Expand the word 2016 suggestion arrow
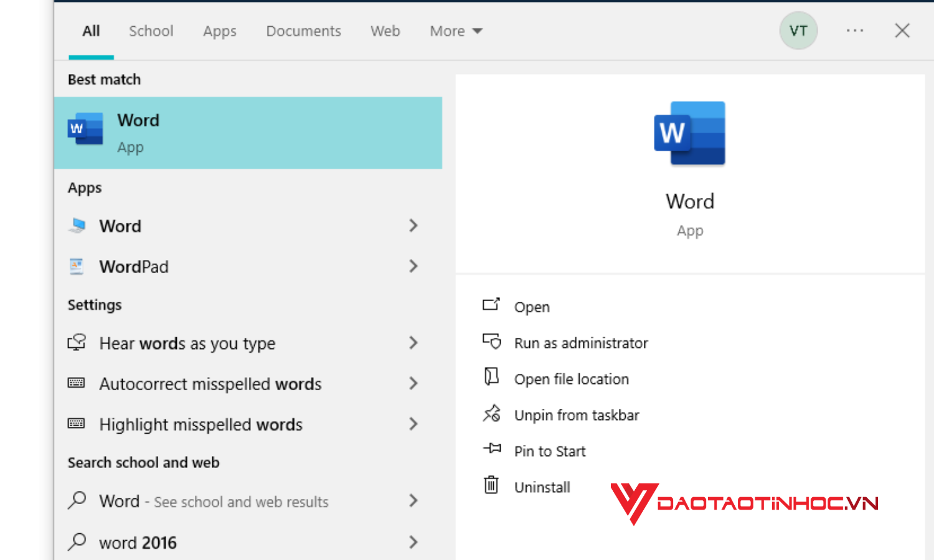This screenshot has width=934, height=560. click(413, 542)
